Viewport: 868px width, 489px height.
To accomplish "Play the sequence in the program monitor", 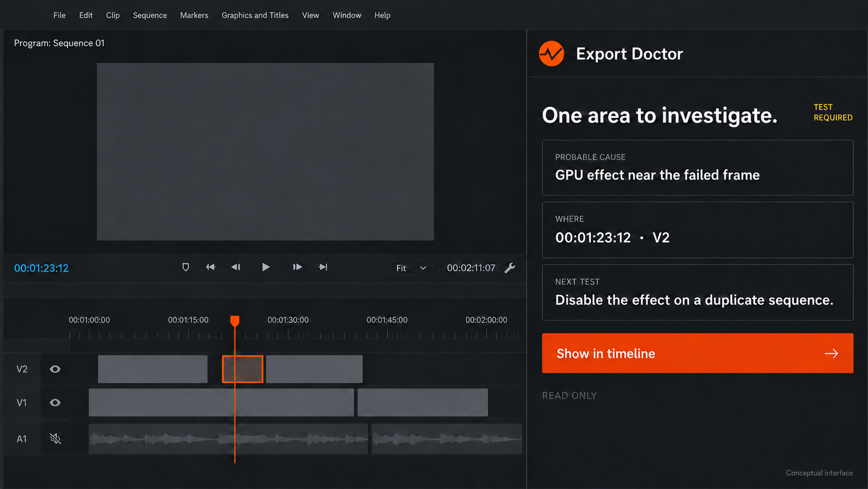I will pyautogui.click(x=266, y=267).
